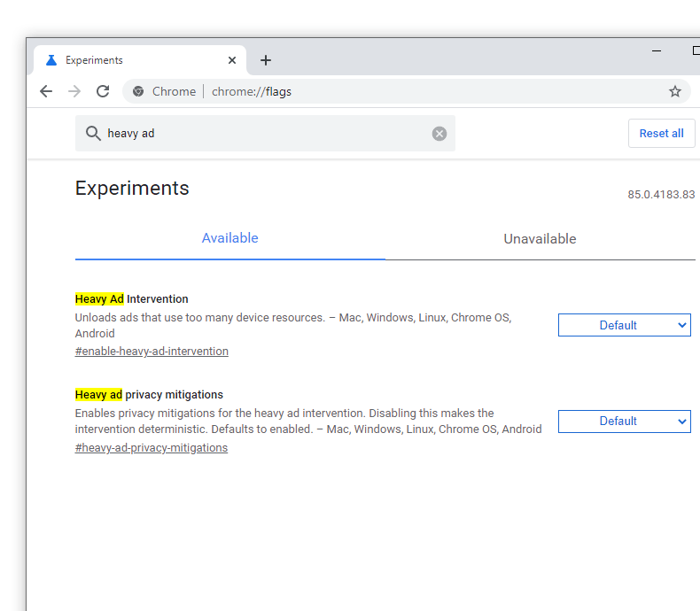Follow the #heavy-ad-privacy-mitigations link
700x611 pixels.
[152, 448]
